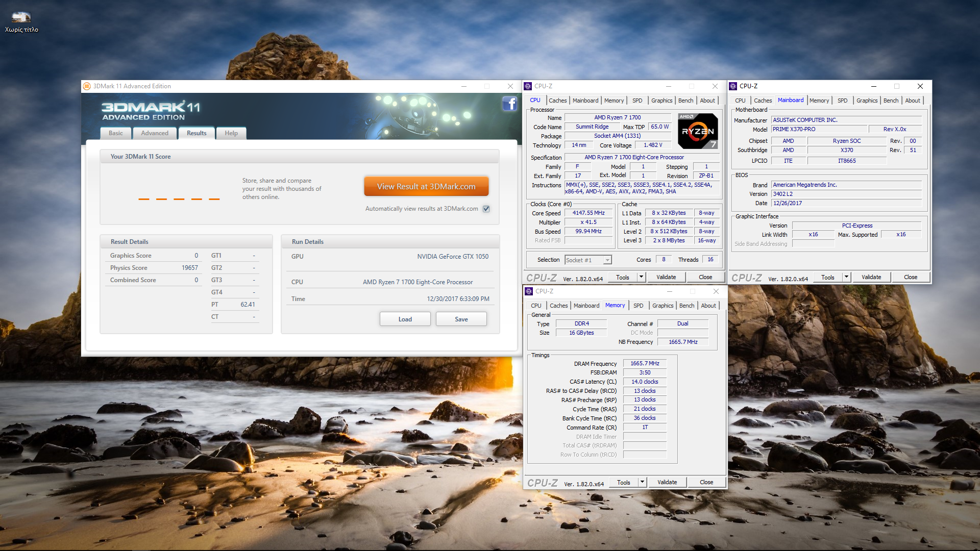The image size is (980, 551).
Task: Click View Result at 3DMark.com button
Action: click(x=426, y=187)
